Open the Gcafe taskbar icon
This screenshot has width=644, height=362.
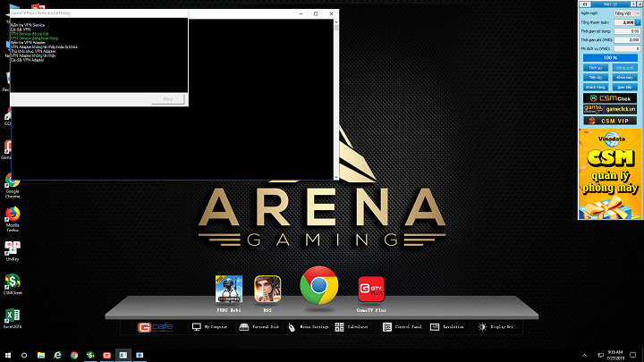(106, 356)
